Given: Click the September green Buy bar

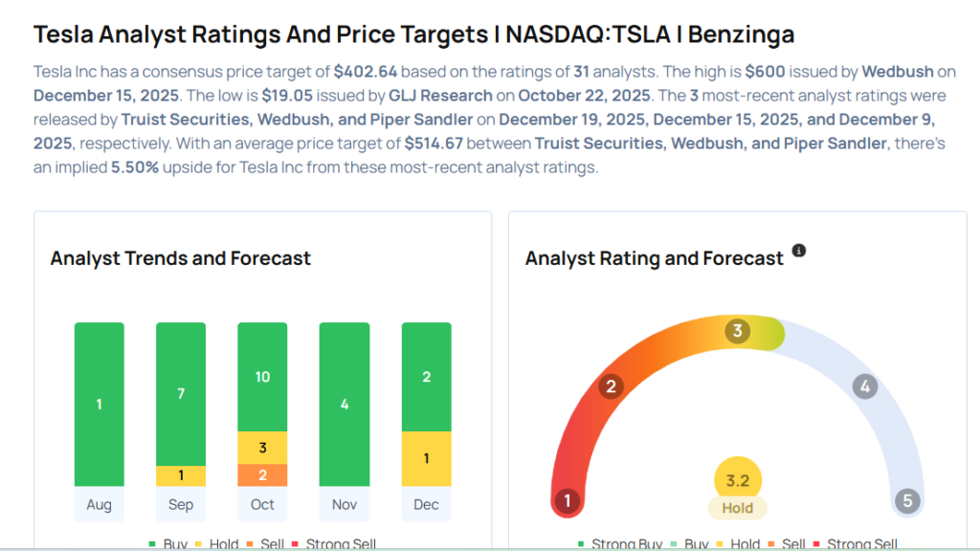Looking at the screenshot, I should point(181,393).
